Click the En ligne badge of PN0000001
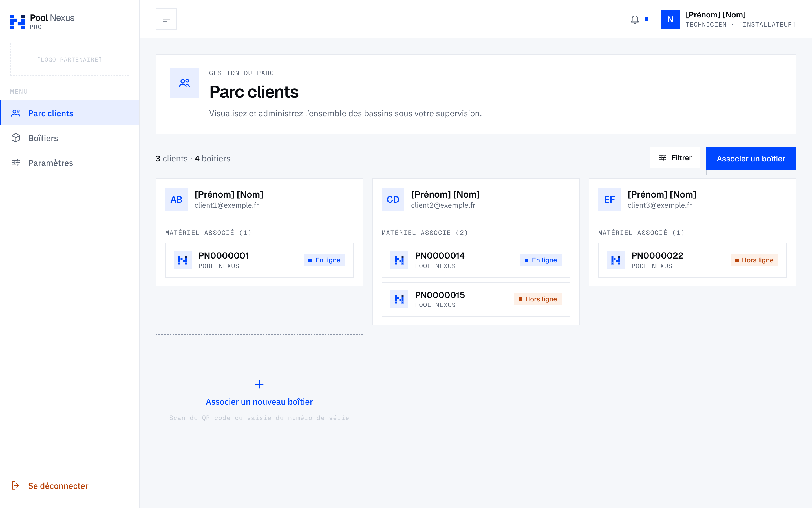Screen dimensions: 812x508 (325, 260)
